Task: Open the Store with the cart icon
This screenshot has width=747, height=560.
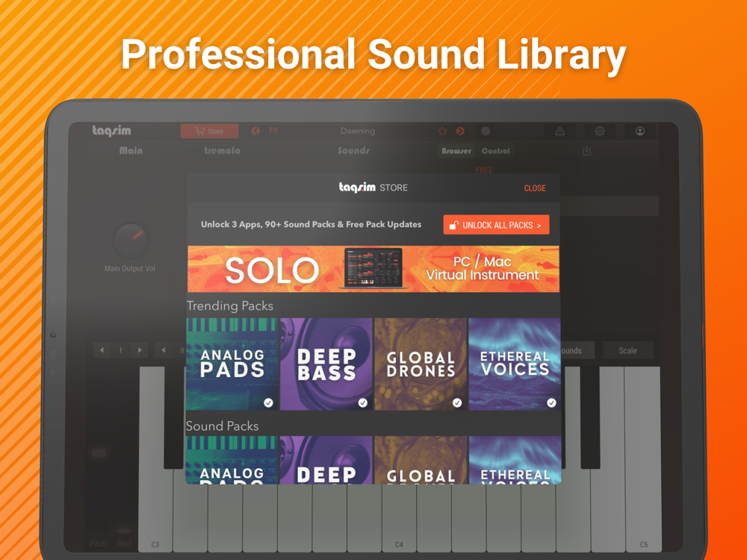Action: tap(209, 131)
